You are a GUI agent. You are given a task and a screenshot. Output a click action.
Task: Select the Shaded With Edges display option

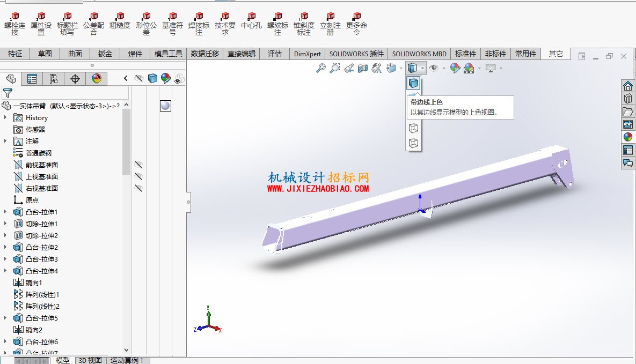(413, 83)
